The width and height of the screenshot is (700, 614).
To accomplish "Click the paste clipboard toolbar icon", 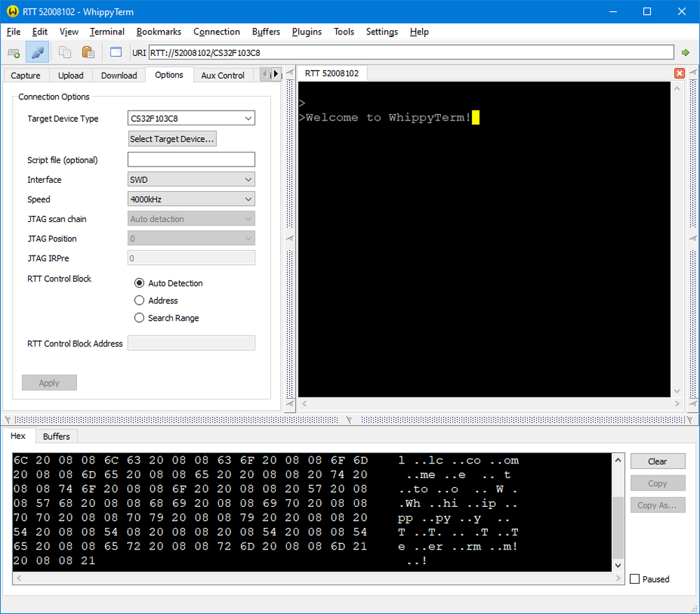I will pyautogui.click(x=88, y=53).
